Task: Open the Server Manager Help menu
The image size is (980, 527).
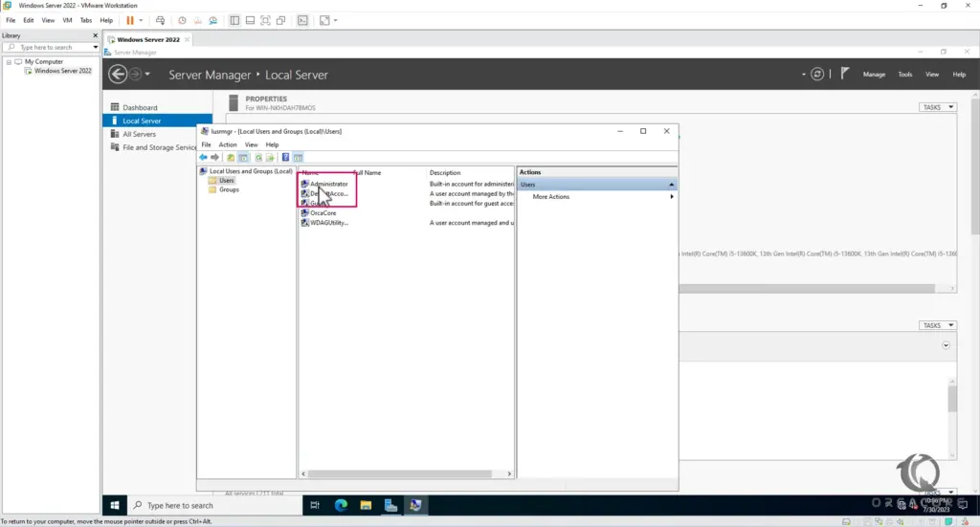Action: [x=959, y=75]
